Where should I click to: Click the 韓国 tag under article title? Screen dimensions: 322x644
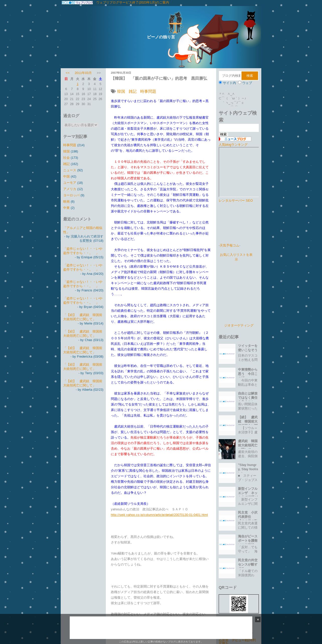coord(121,92)
